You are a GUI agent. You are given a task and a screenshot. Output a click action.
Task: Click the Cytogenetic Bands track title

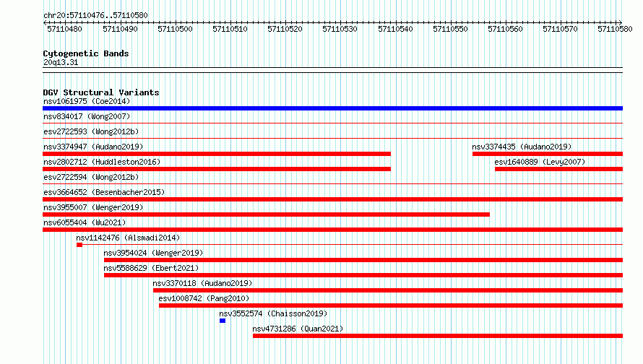[x=86, y=53]
